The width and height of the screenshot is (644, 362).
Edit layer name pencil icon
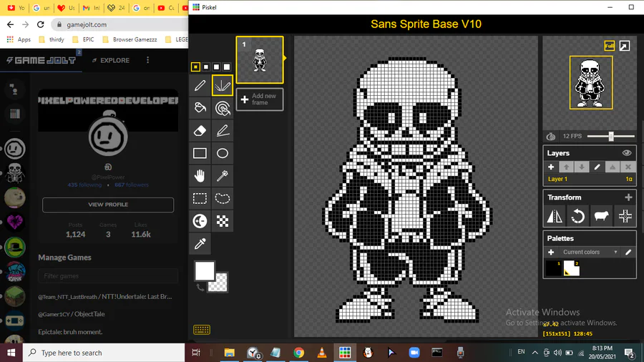[x=597, y=167]
